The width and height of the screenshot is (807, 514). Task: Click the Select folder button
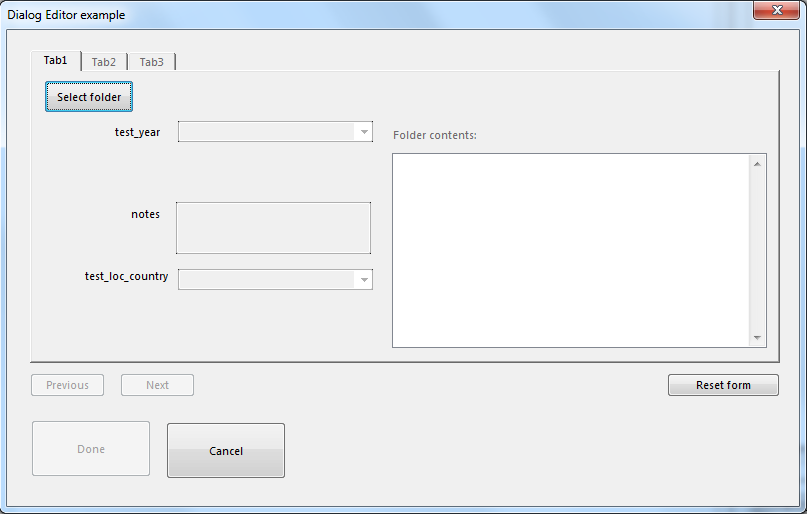89,97
